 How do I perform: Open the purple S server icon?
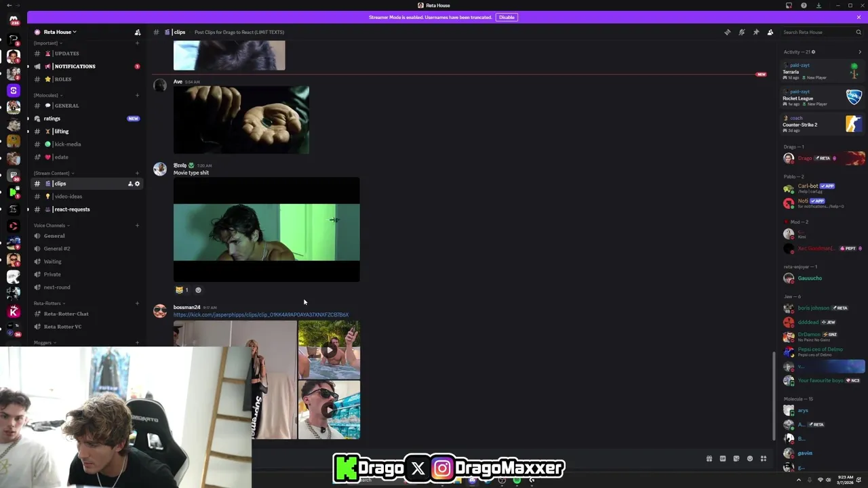point(14,90)
